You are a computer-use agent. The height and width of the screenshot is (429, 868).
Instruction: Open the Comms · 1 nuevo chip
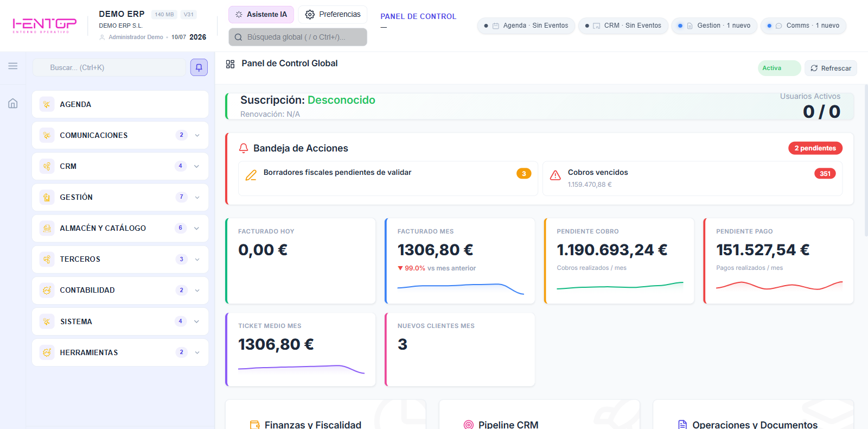click(803, 26)
